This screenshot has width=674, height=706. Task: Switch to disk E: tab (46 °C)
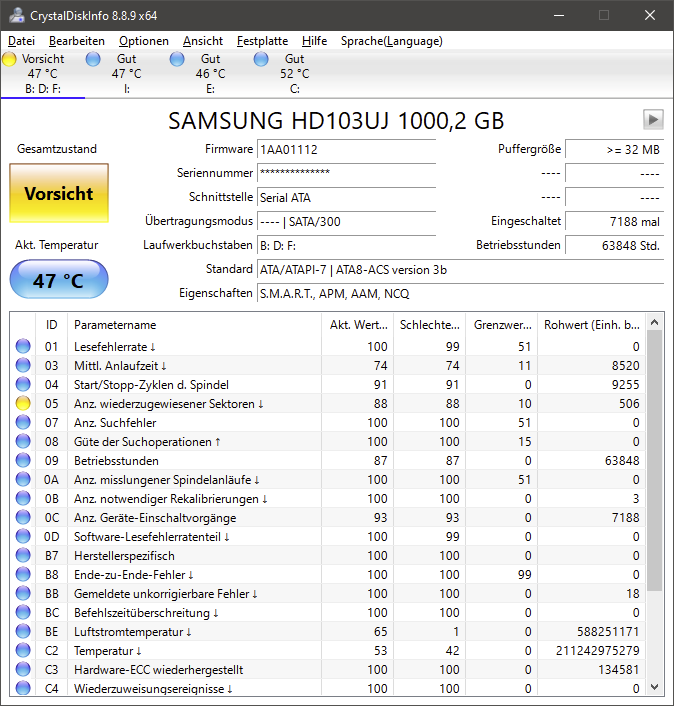pos(210,74)
